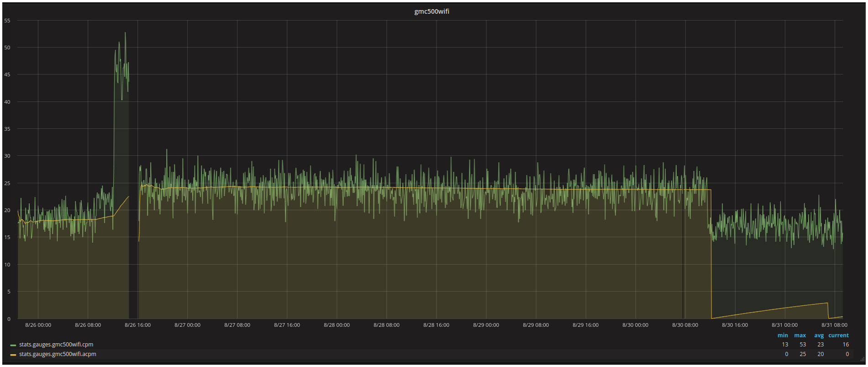Click the 8/31 00:00 x-axis label
The width and height of the screenshot is (868, 367).
point(785,325)
